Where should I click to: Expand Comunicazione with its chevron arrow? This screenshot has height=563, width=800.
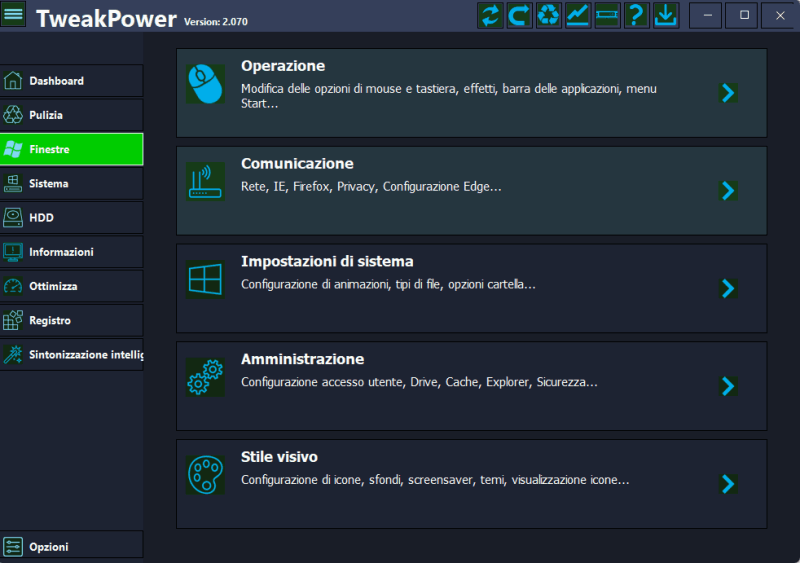728,190
